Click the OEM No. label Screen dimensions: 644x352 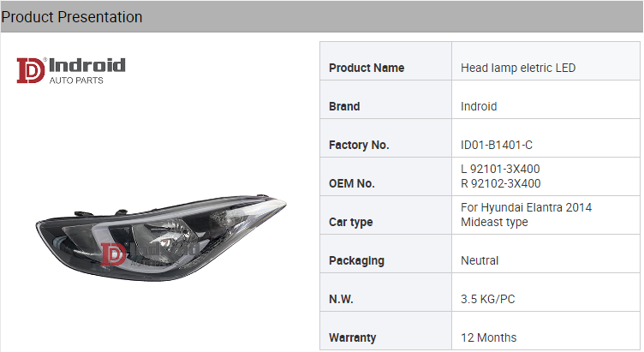(x=352, y=183)
